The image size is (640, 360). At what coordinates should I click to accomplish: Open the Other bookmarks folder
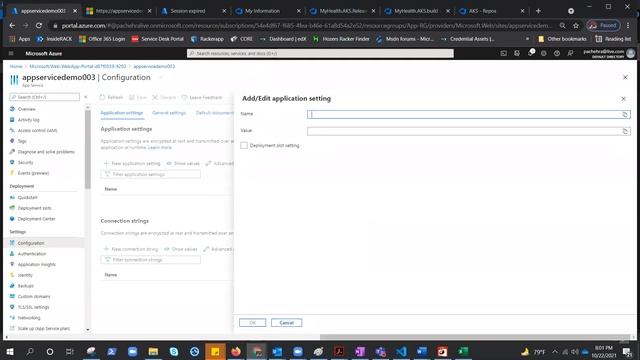[x=562, y=39]
